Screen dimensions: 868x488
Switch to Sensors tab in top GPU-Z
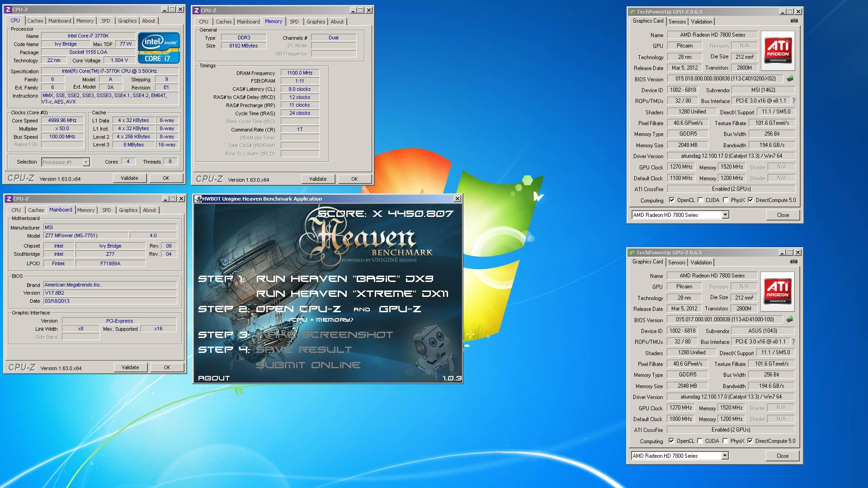677,22
